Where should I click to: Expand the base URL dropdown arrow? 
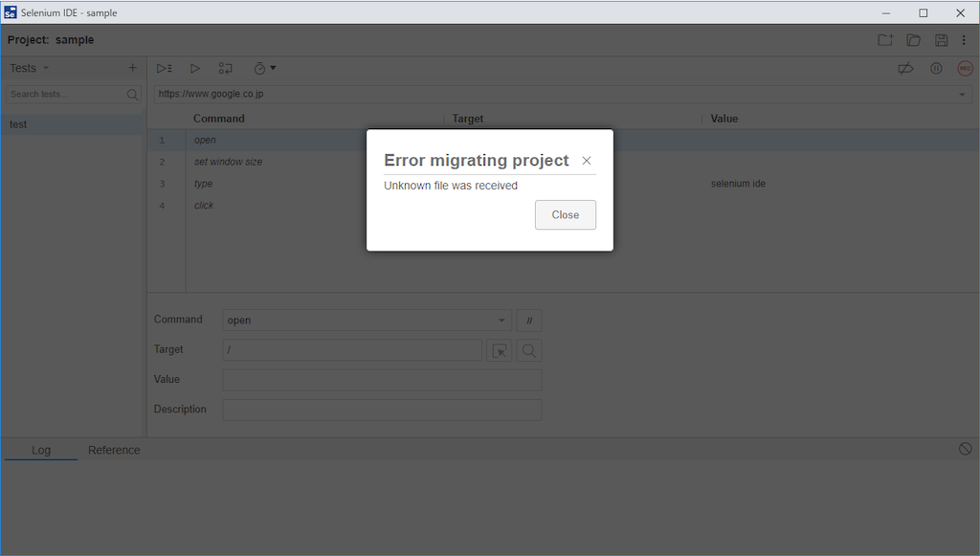click(x=962, y=95)
